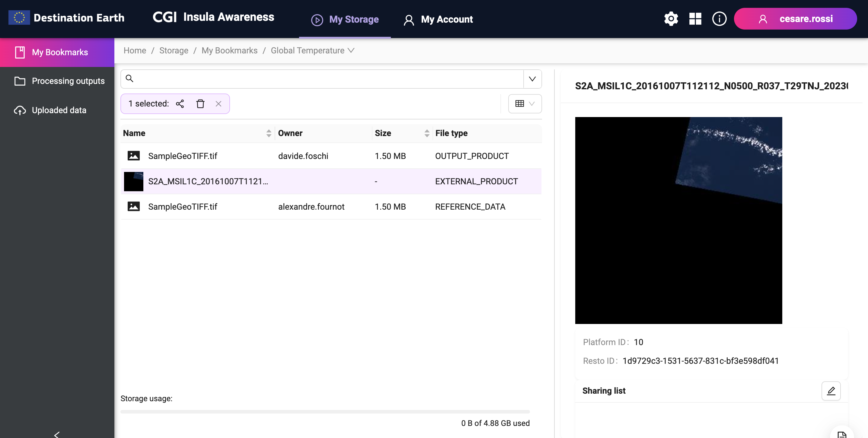Click the Owner column header
The image size is (868, 438).
tap(290, 133)
